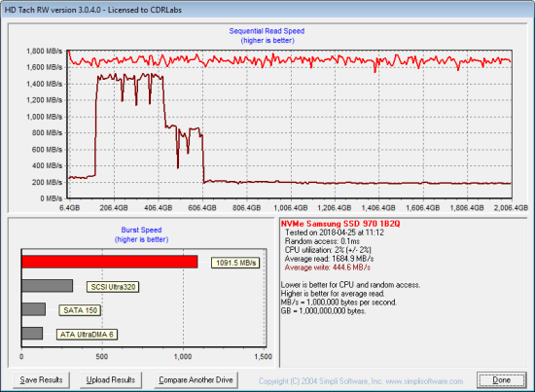Click the HD Tach RW title bar

(x=267, y=10)
